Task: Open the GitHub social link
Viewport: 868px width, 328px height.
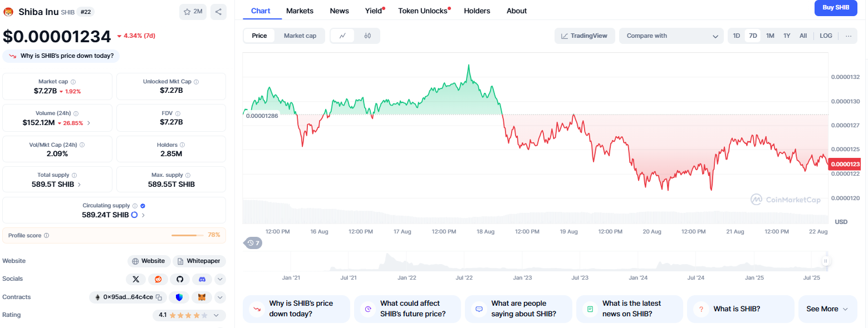Action: coord(180,279)
